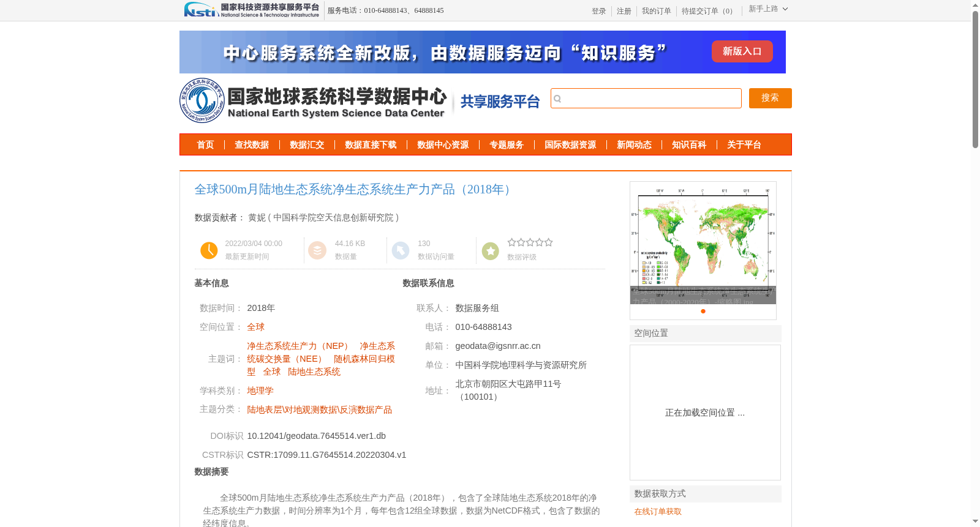Image resolution: width=980 pixels, height=527 pixels.
Task: Click the search input field
Action: (646, 98)
